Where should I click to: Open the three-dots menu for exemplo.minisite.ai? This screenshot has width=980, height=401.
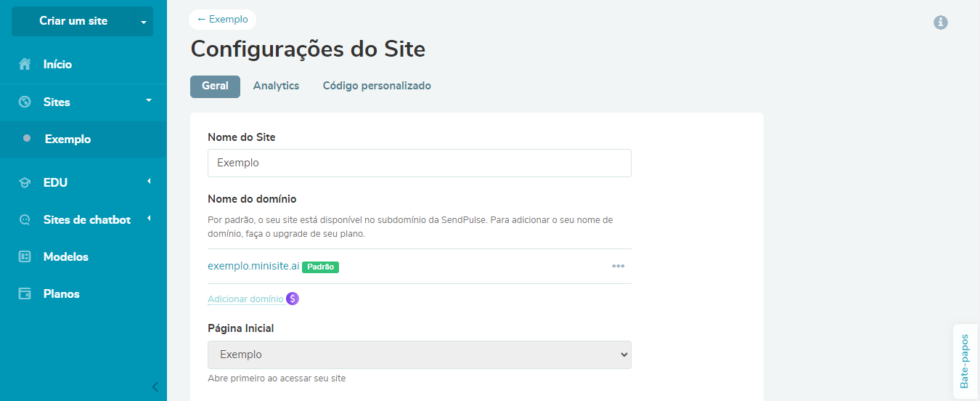point(618,266)
